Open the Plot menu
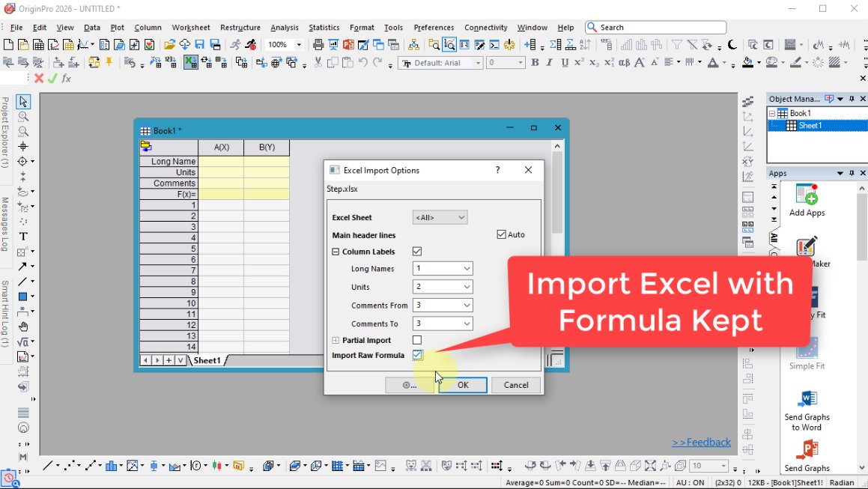The image size is (868, 489). pyautogui.click(x=118, y=27)
